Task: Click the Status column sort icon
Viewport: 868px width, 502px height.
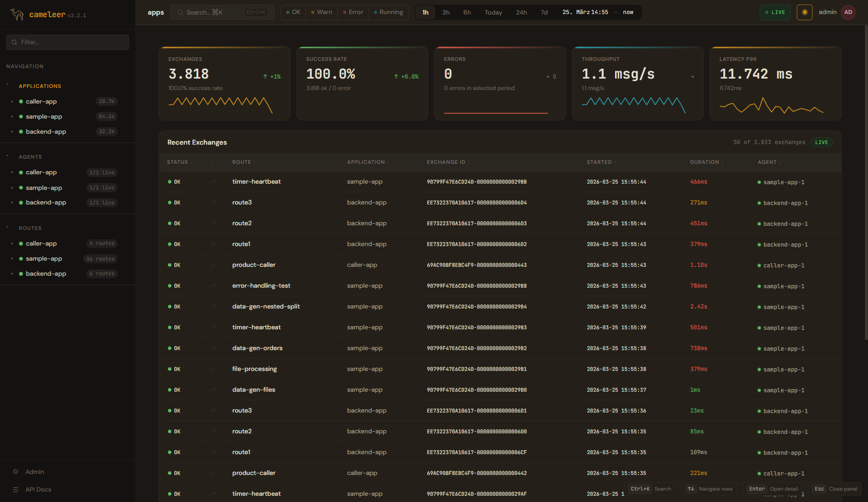Action: point(192,163)
